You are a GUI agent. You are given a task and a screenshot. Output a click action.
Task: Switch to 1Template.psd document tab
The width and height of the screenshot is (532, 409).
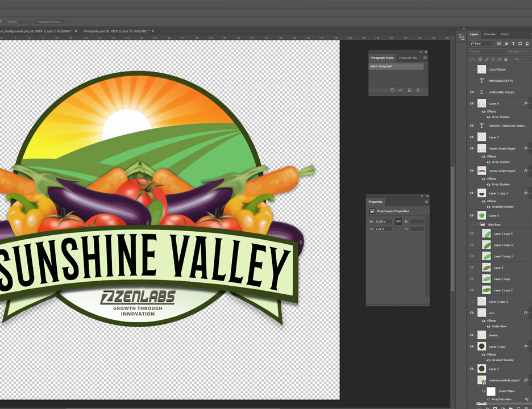[116, 31]
